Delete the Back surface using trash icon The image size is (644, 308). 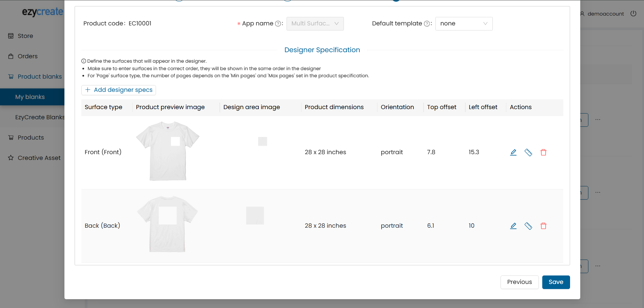[543, 226]
